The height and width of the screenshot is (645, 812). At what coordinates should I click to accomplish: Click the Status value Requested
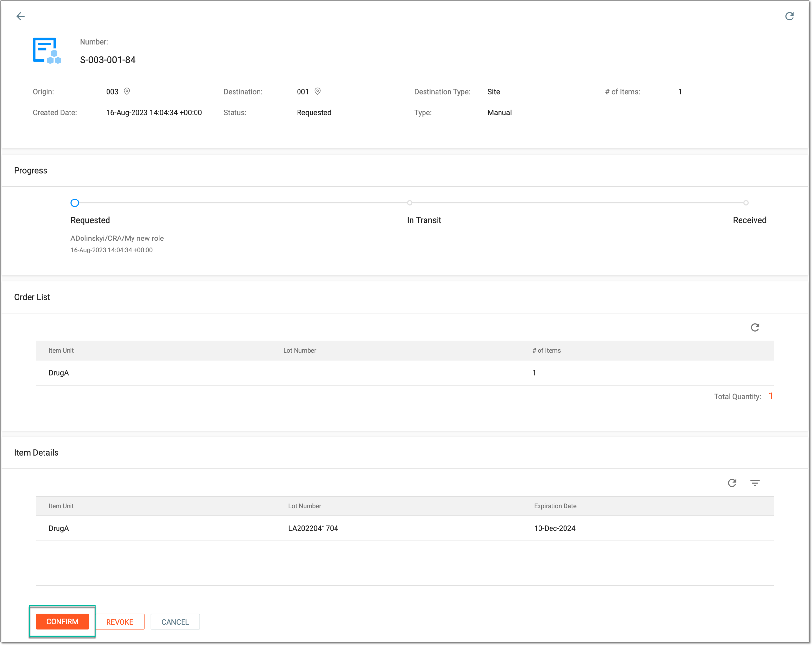[x=314, y=113]
